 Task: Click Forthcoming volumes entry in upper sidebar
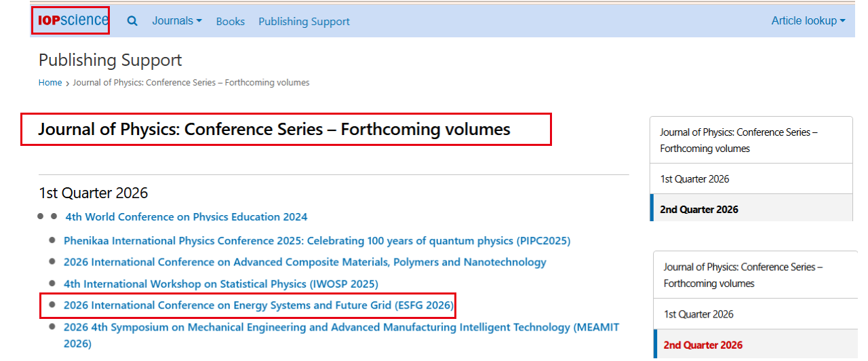click(x=738, y=140)
